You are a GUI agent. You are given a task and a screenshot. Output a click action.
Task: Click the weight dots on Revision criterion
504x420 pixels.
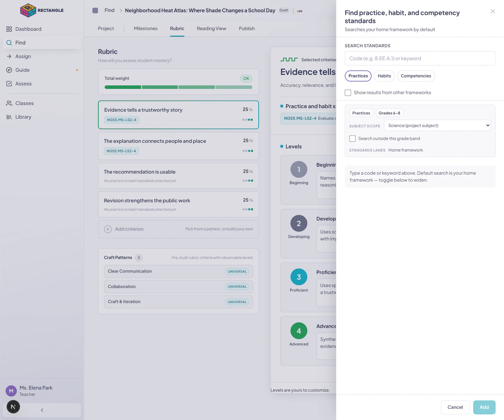(248, 209)
